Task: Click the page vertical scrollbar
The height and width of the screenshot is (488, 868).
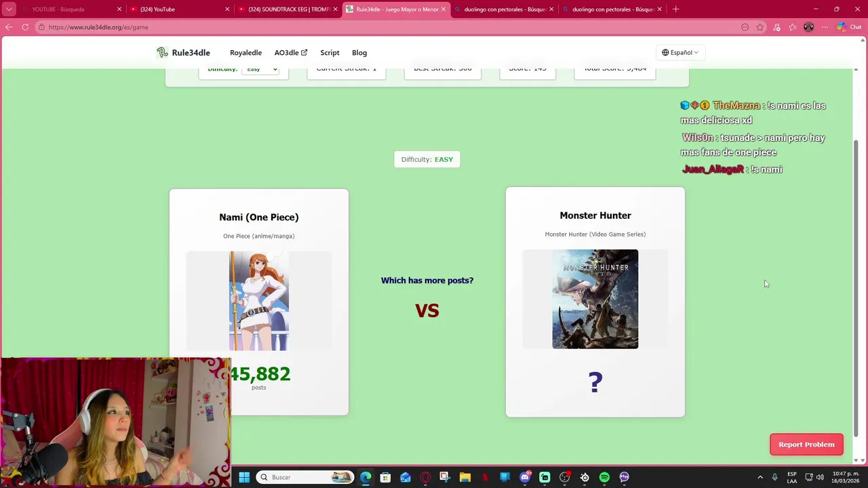Action: pyautogui.click(x=856, y=288)
